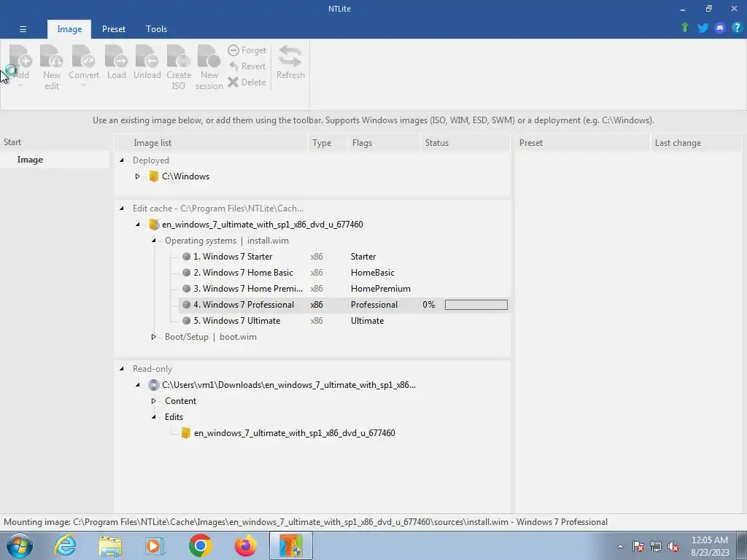
Task: Open the Convert button dropdown arrow
Action: (83, 86)
